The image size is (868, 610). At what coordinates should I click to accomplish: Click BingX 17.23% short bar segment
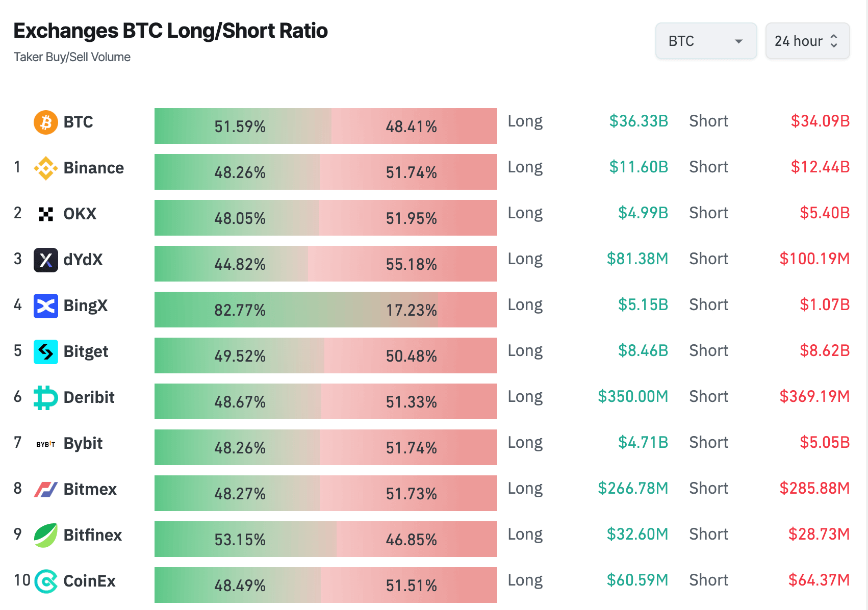click(468, 310)
